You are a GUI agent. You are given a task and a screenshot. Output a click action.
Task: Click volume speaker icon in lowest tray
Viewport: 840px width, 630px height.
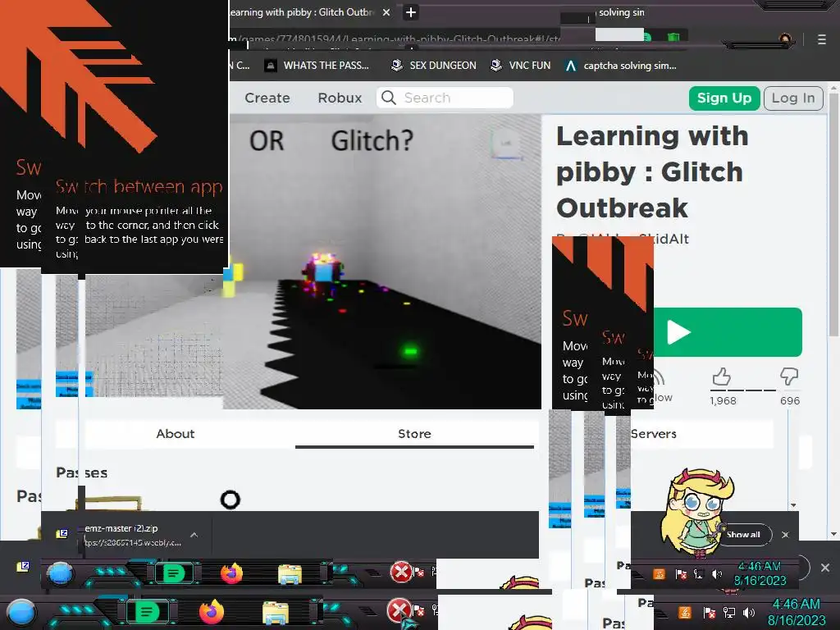click(x=748, y=612)
